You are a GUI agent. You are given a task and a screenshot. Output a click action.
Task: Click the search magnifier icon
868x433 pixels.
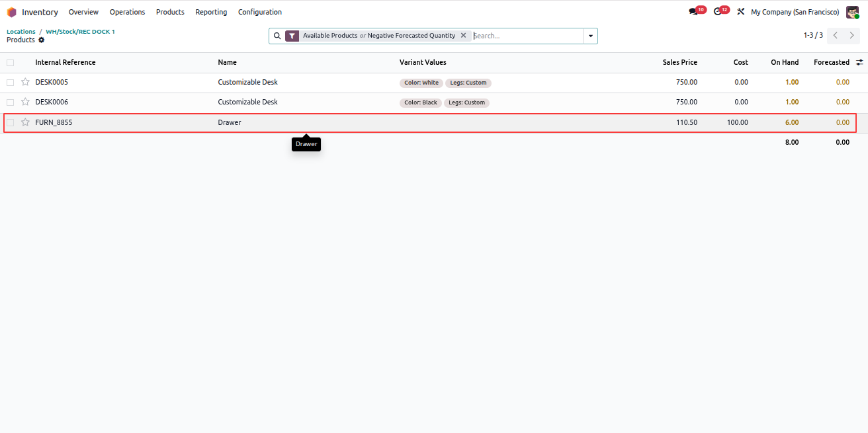(277, 36)
